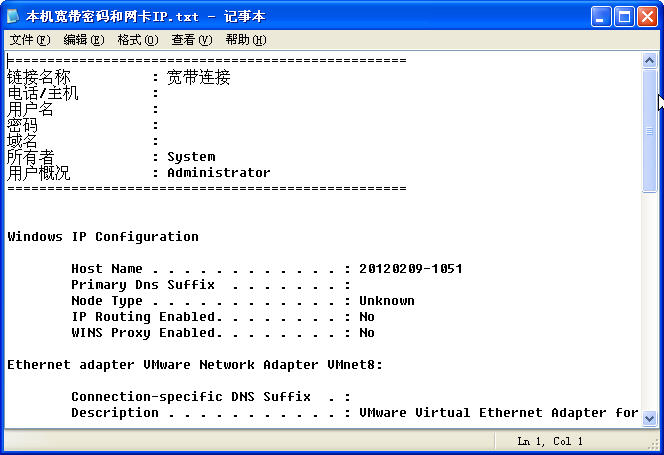Click the Primary Dns Suffix line
Viewport: 664px width, 455px height.
211,285
